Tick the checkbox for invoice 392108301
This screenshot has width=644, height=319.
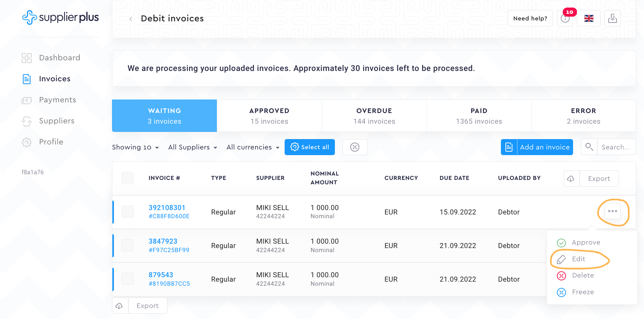coord(127,212)
